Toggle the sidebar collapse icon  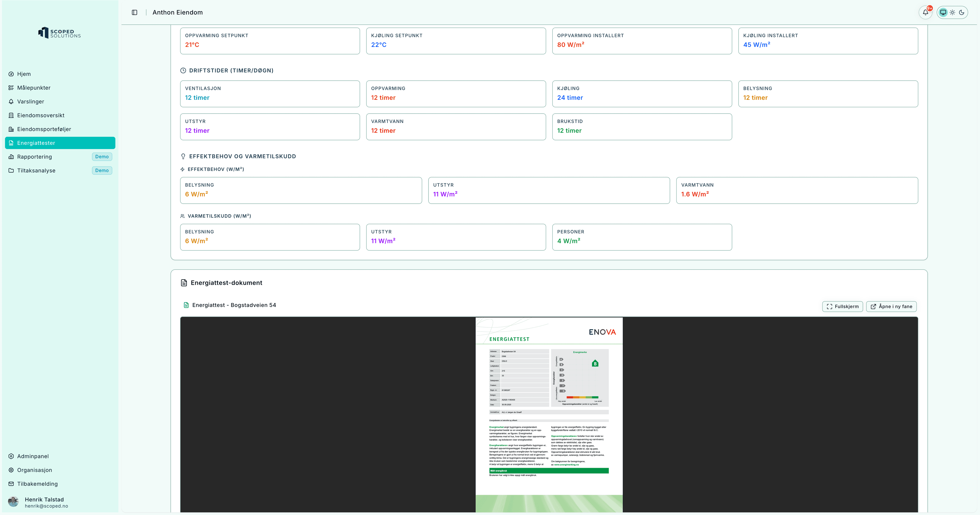click(134, 13)
